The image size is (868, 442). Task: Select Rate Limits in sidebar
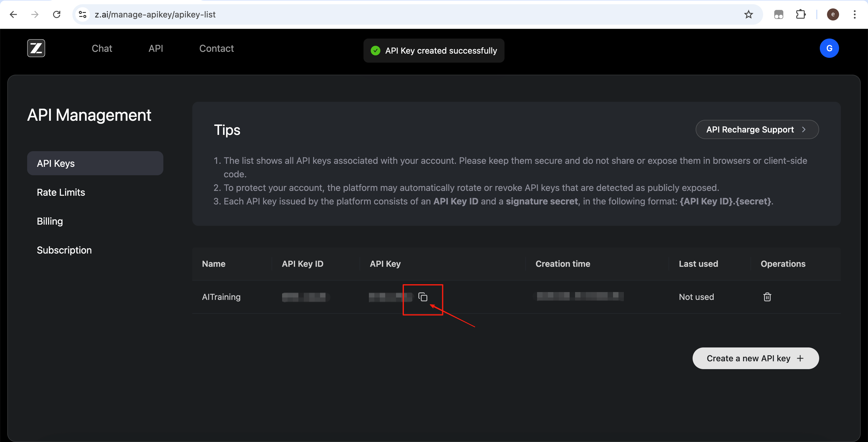61,192
